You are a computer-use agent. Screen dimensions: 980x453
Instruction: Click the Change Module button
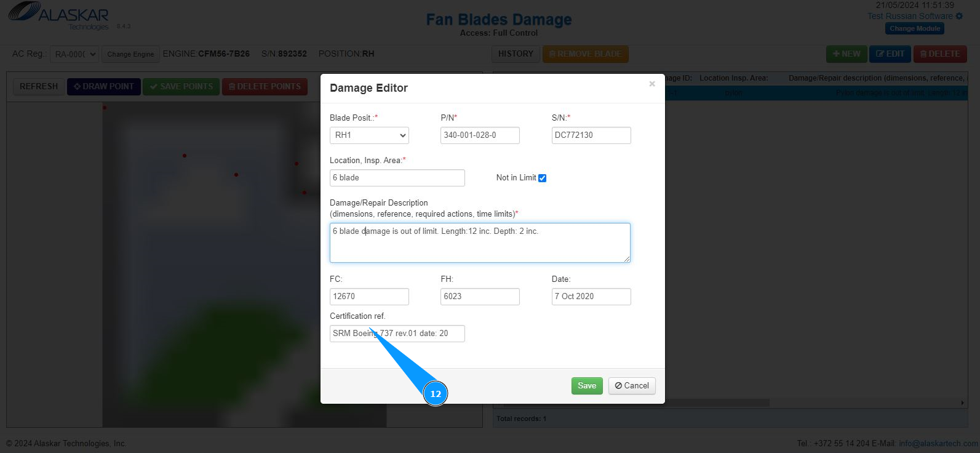pos(915,28)
